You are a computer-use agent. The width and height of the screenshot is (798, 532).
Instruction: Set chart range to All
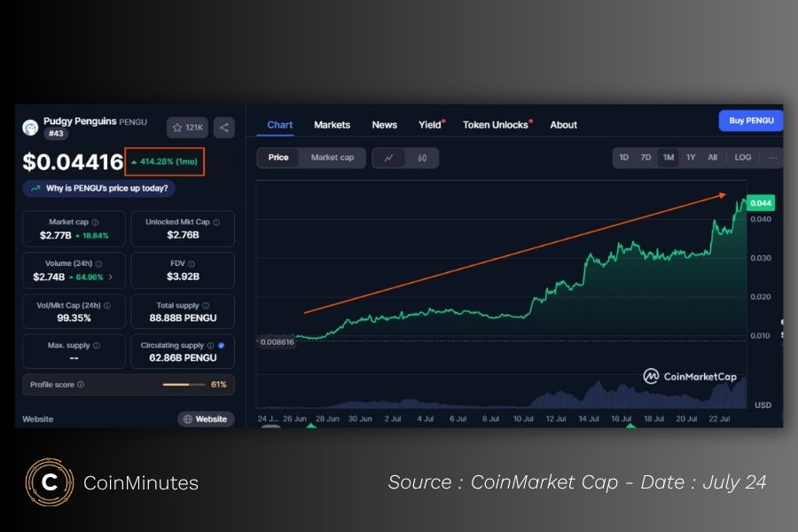pyautogui.click(x=713, y=158)
